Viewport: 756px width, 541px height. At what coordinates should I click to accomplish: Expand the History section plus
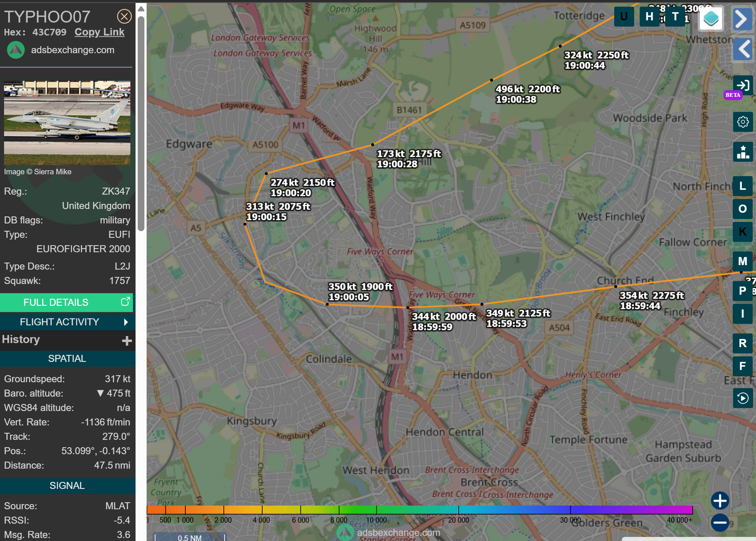click(x=127, y=340)
